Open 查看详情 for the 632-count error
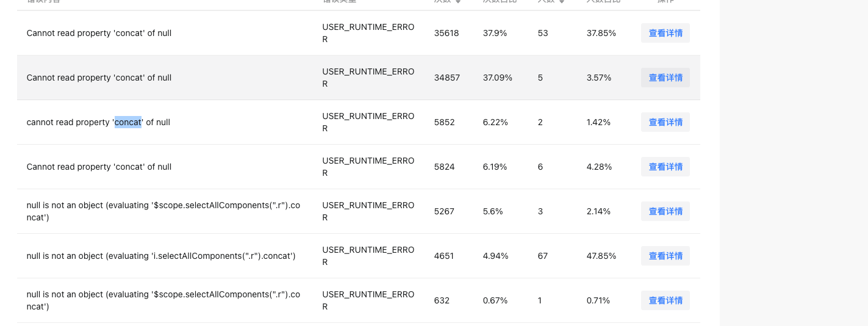The height and width of the screenshot is (326, 868). (x=665, y=300)
